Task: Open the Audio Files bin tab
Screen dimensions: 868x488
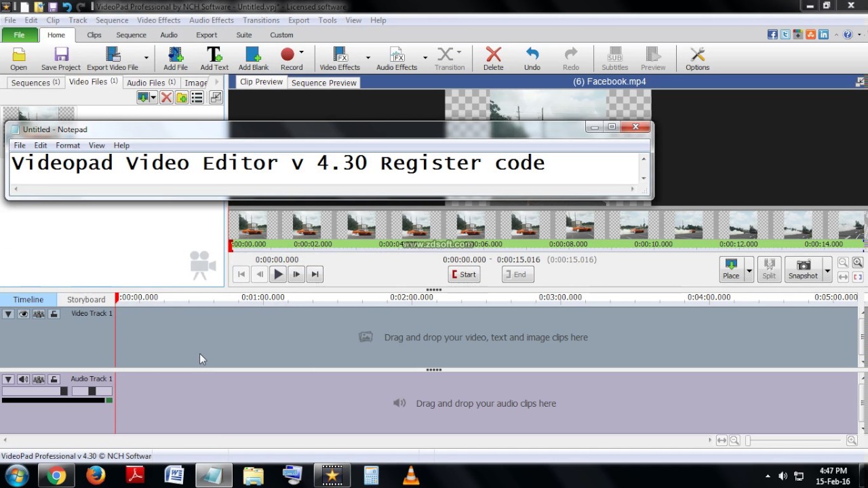Action: [x=151, y=83]
